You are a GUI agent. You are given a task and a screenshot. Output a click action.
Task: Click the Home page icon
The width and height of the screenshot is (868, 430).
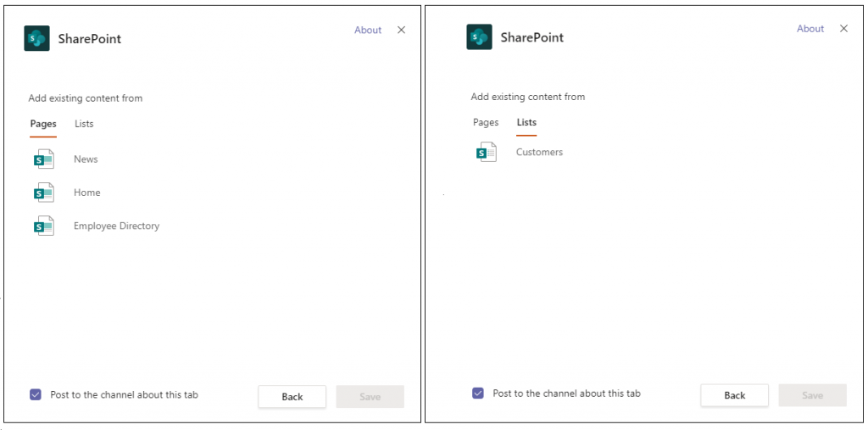[43, 193]
